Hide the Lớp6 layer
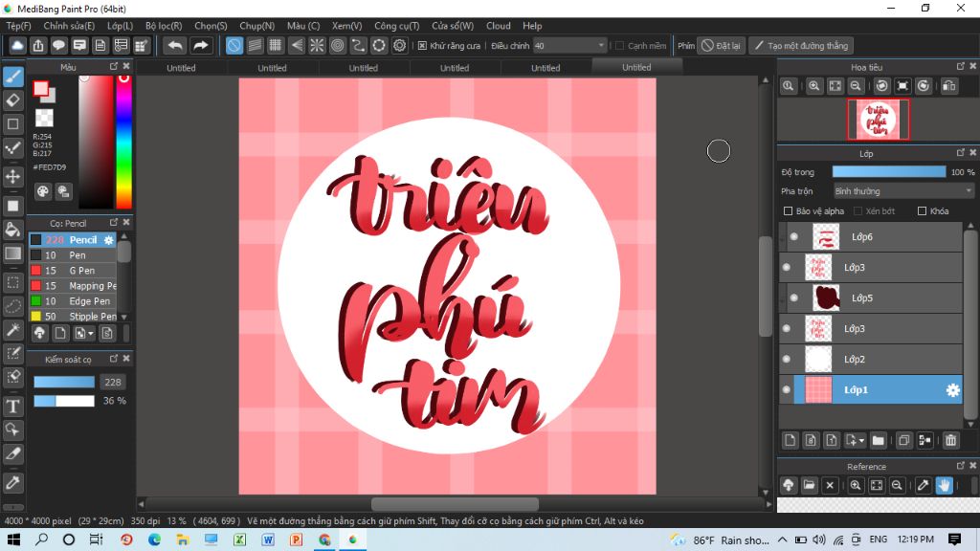The width and height of the screenshot is (980, 551). pos(793,237)
